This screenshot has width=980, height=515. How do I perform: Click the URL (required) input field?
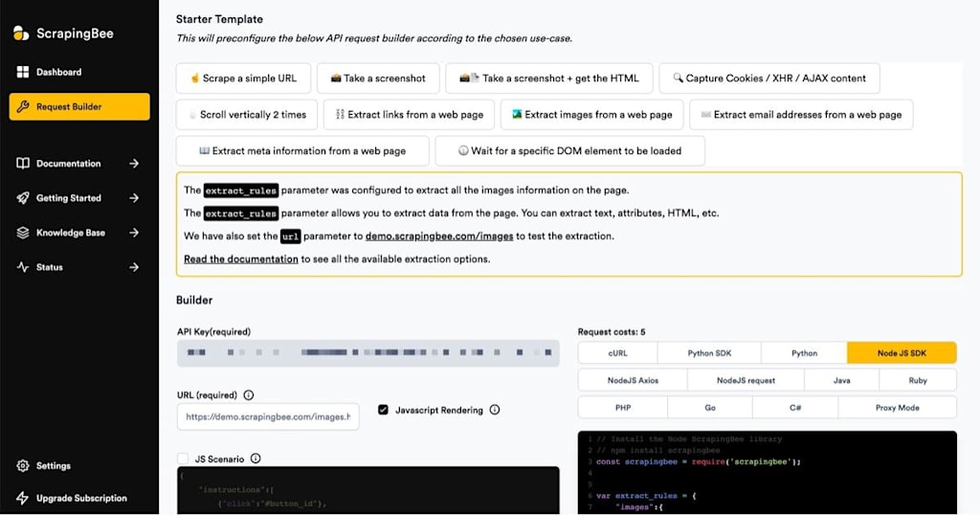268,416
